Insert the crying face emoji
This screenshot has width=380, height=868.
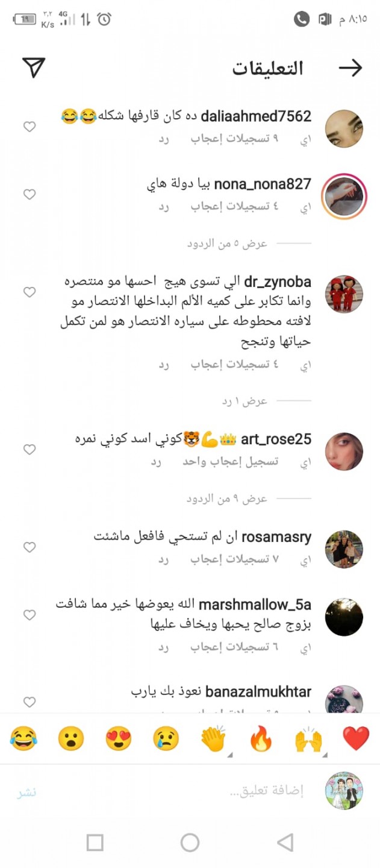click(x=166, y=738)
